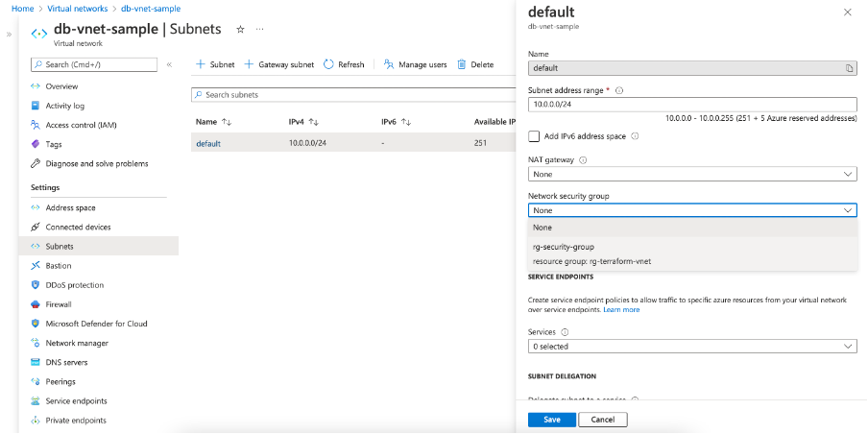Collapse the Network security group dropdown
868x434 pixels.
692,210
